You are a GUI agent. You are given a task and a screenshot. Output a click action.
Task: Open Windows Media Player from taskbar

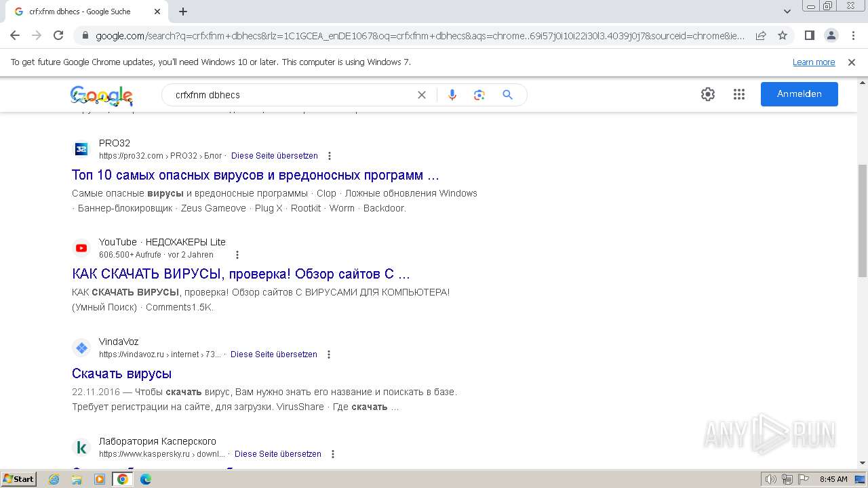100,479
